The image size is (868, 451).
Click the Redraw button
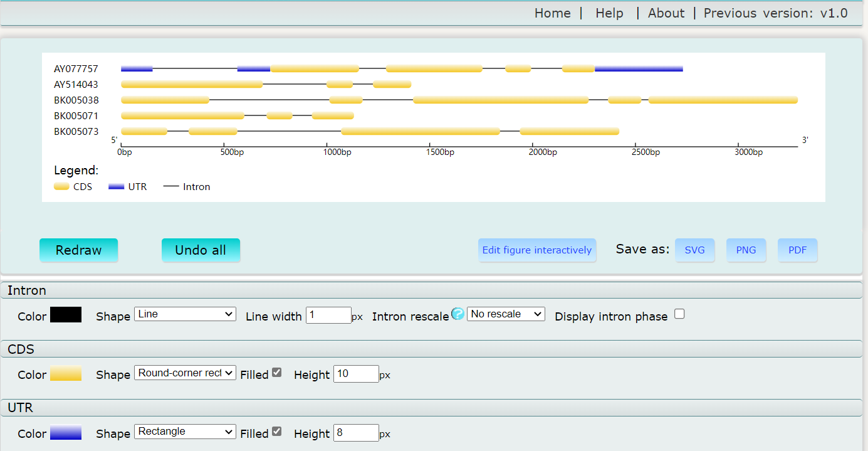coord(78,250)
